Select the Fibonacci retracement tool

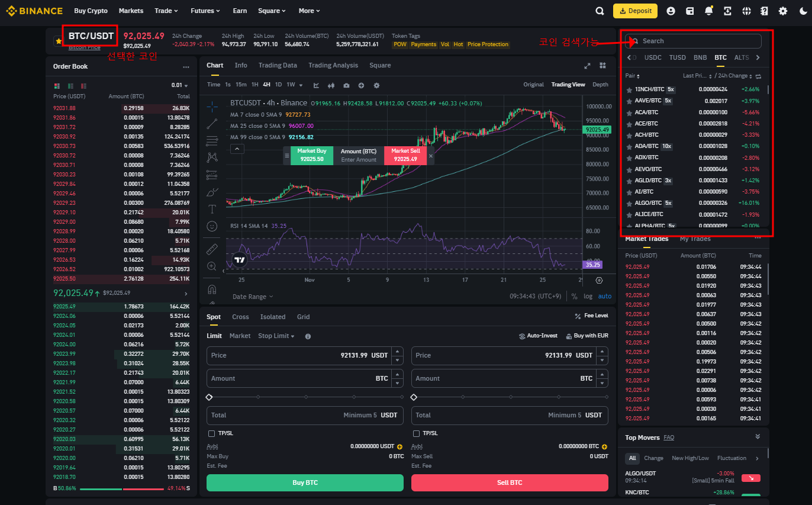click(x=212, y=141)
